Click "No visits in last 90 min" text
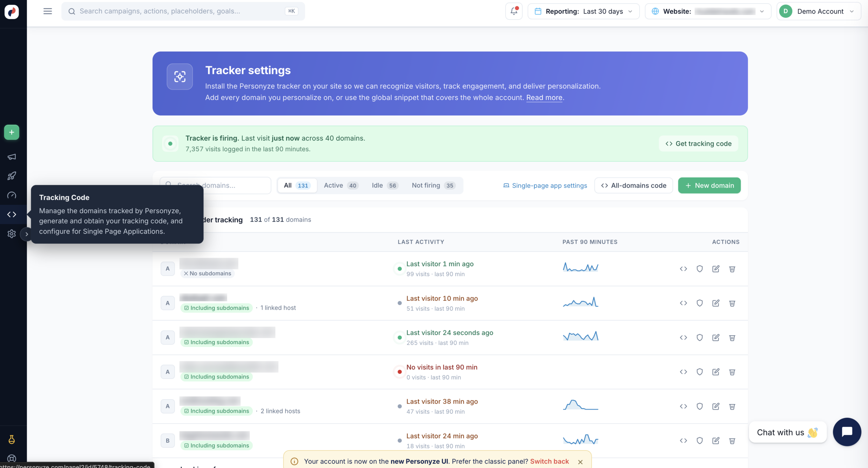Viewport: 868px width, 468px height. [442, 367]
